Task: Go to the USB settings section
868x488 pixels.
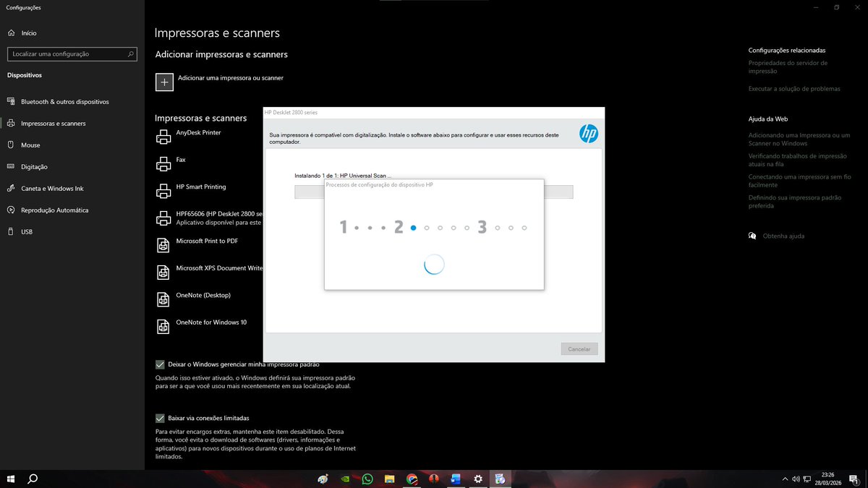Action: (x=72, y=232)
